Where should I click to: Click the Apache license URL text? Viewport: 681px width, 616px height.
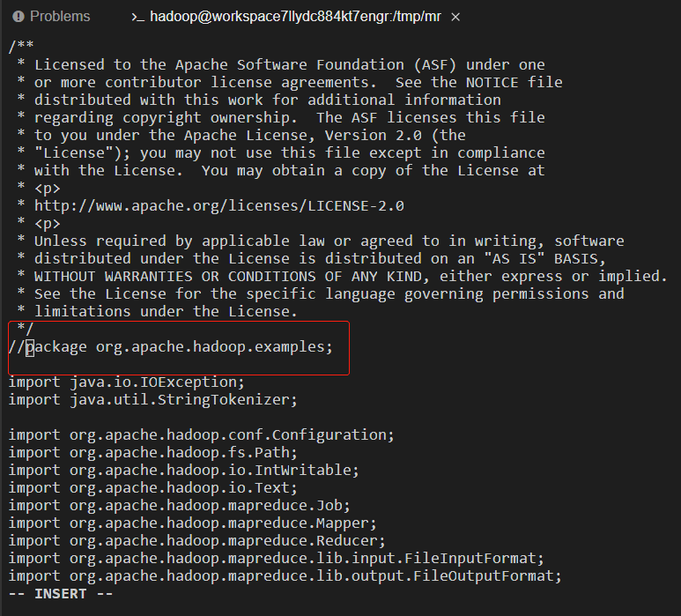[x=218, y=206]
